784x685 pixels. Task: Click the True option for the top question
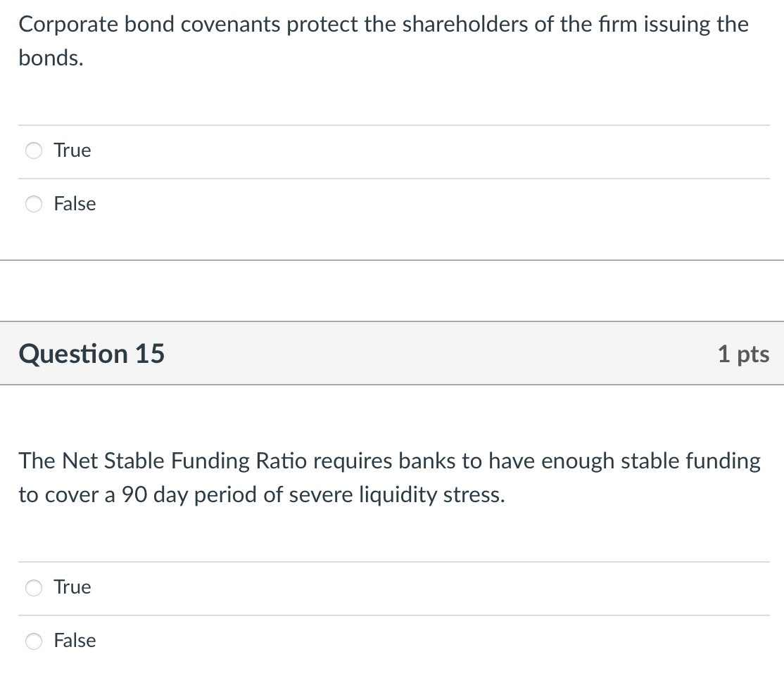coord(71,151)
